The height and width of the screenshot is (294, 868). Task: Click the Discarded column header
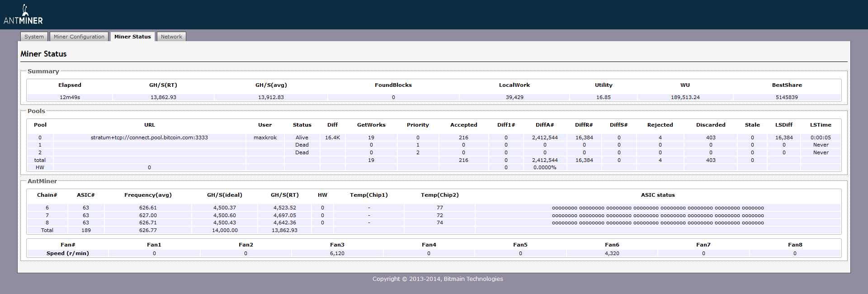coord(711,125)
